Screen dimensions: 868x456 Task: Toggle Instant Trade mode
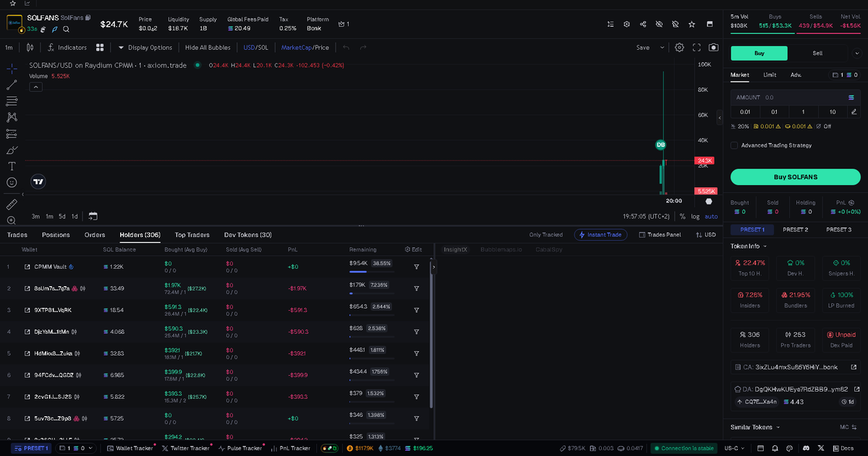tap(600, 235)
